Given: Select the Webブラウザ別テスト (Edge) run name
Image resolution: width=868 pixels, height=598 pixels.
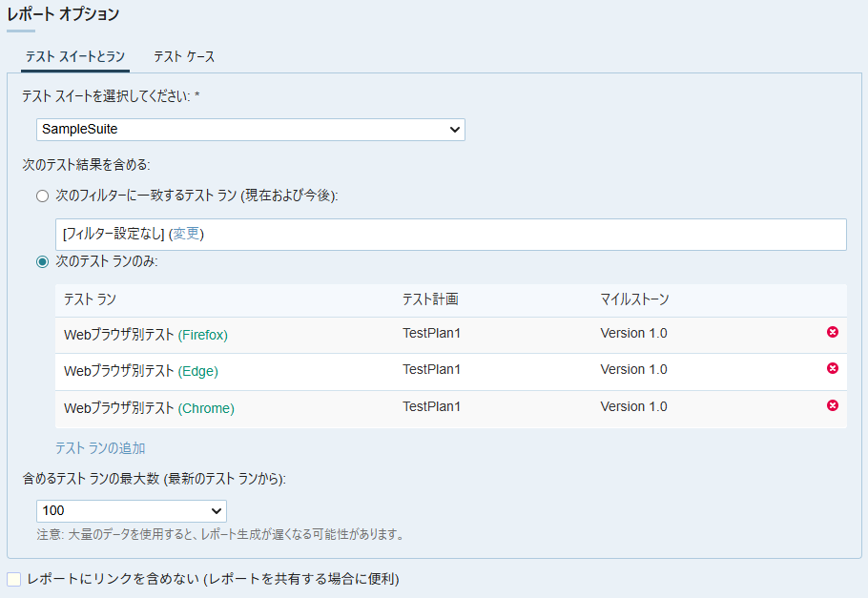Looking at the screenshot, I should tap(134, 371).
